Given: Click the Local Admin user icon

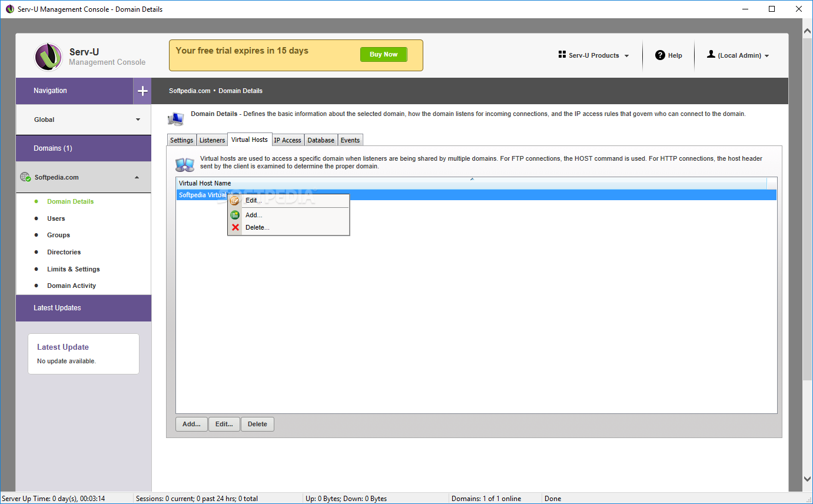Looking at the screenshot, I should pyautogui.click(x=711, y=54).
